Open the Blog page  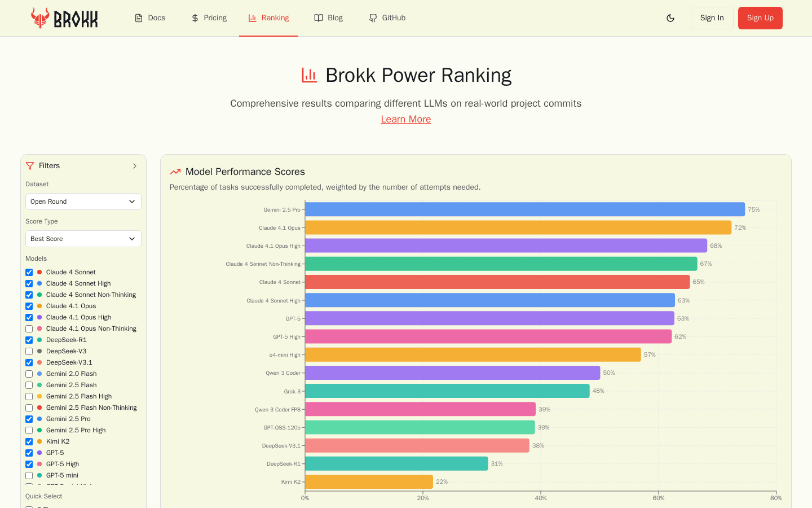(328, 18)
